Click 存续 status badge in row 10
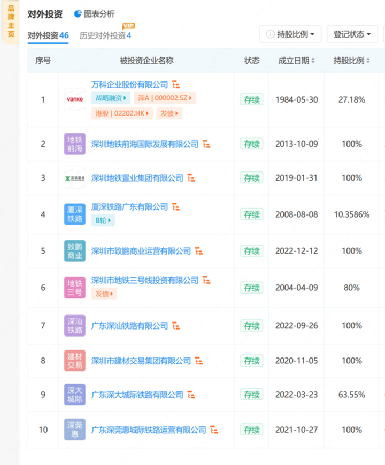The height and width of the screenshot is (465, 385). point(252,430)
